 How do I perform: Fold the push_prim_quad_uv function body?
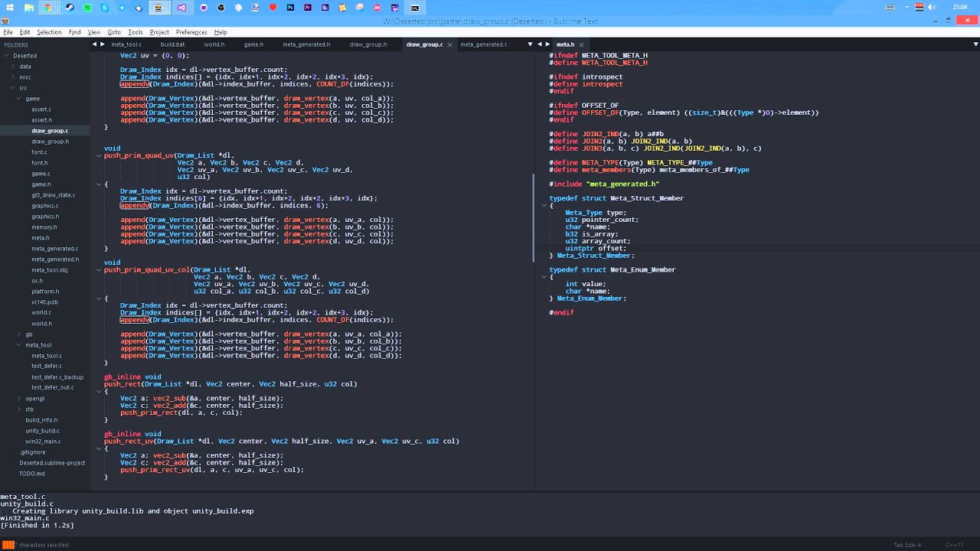click(98, 184)
